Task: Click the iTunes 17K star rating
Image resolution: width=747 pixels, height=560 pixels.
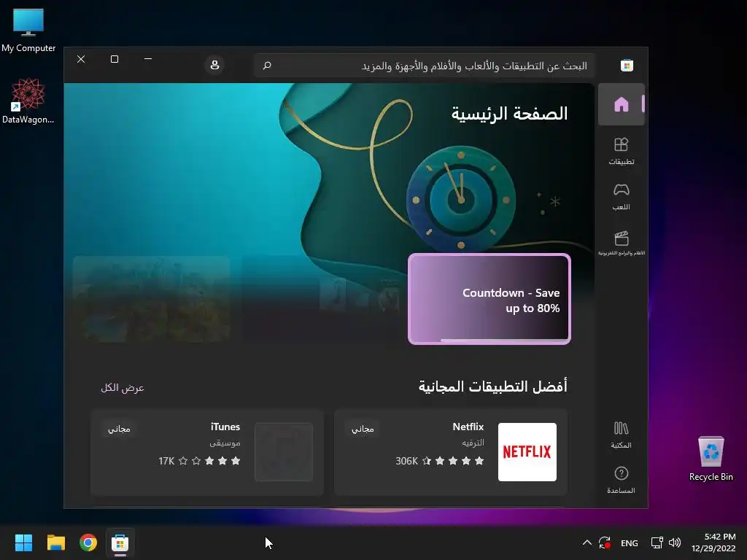Action: pyautogui.click(x=199, y=461)
